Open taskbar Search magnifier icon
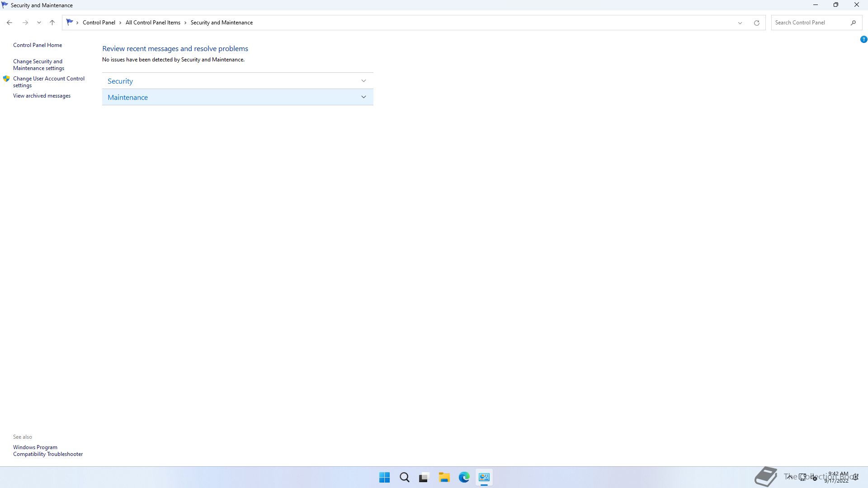868x488 pixels. [404, 477]
